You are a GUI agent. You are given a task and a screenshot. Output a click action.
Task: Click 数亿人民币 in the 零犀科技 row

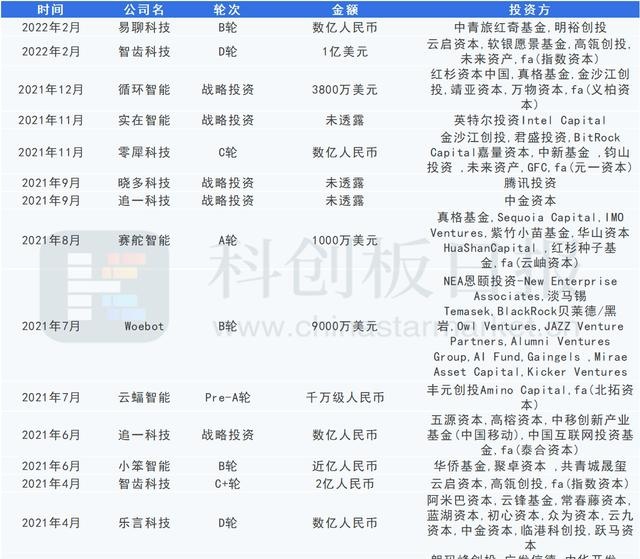(x=345, y=152)
